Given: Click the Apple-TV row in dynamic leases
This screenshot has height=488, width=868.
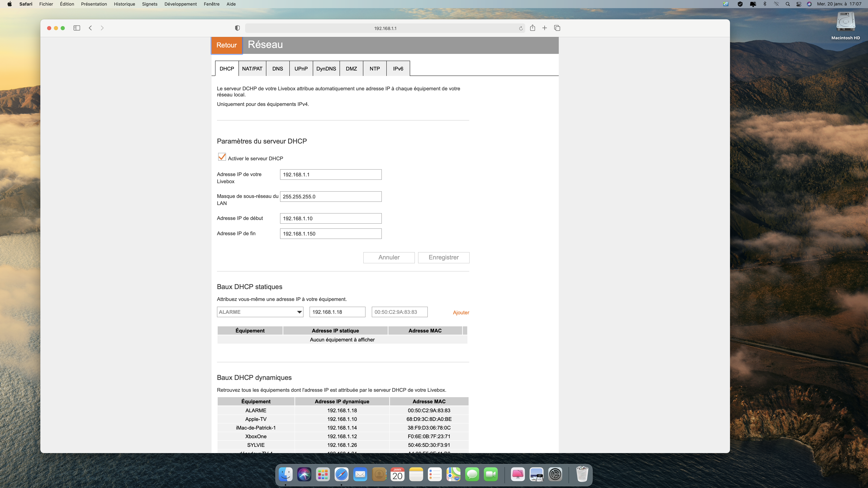Looking at the screenshot, I should click(343, 419).
